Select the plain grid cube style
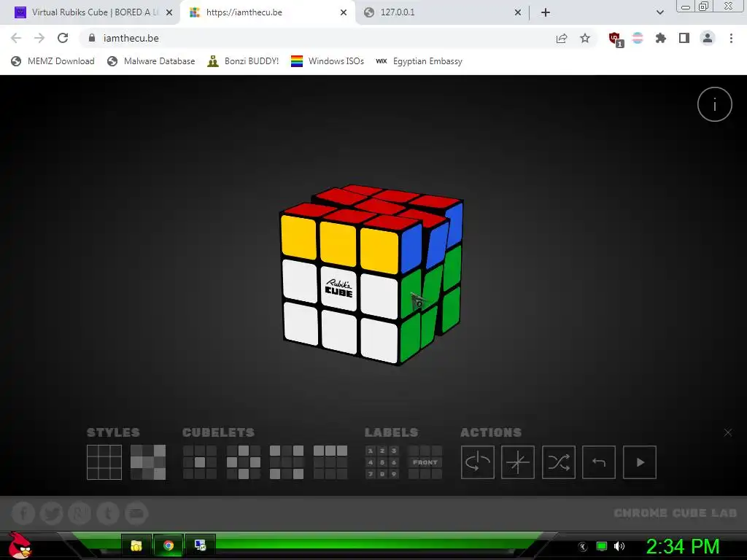 pos(104,462)
